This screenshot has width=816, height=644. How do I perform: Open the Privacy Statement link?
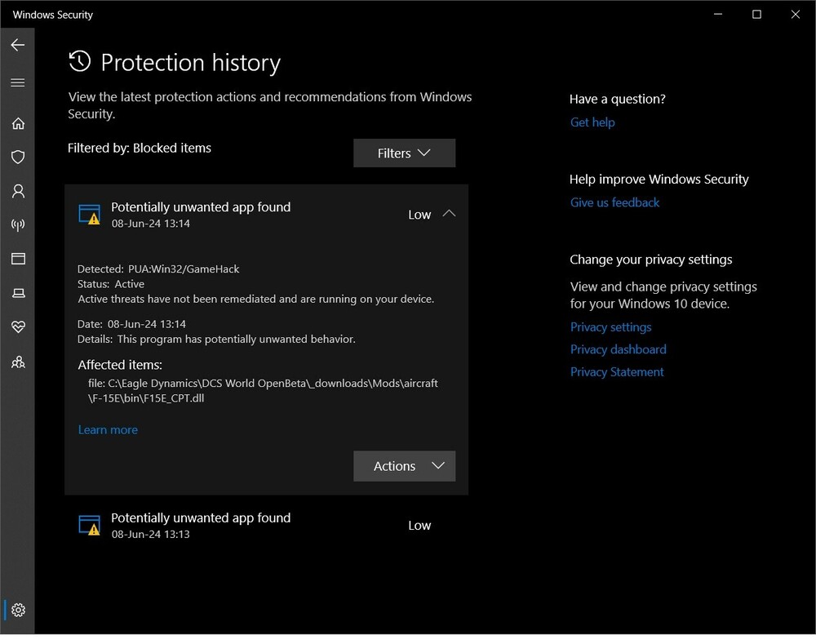click(617, 372)
